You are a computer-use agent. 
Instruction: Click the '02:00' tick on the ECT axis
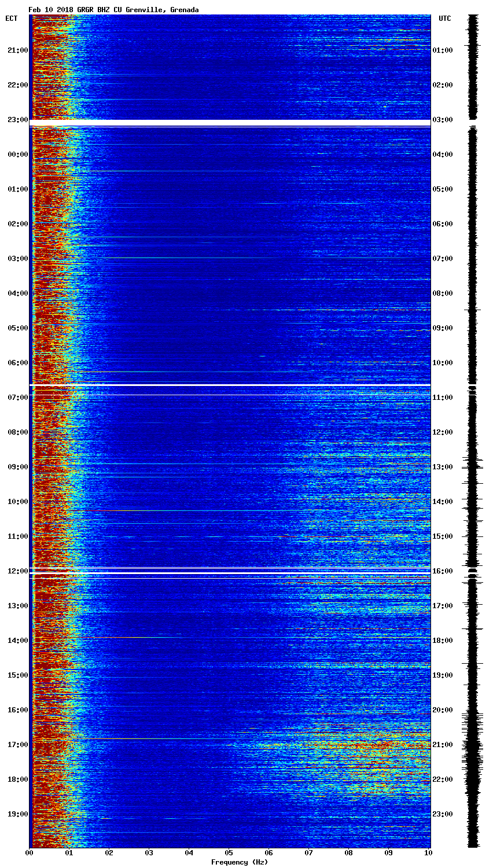(x=17, y=224)
